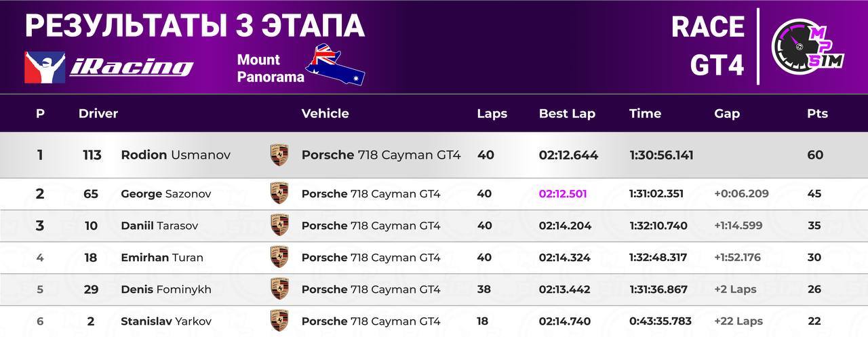Screen dimensions: 868x337
Task: Click Porsche badge in Stanislav Yarkov's row
Action: [279, 321]
